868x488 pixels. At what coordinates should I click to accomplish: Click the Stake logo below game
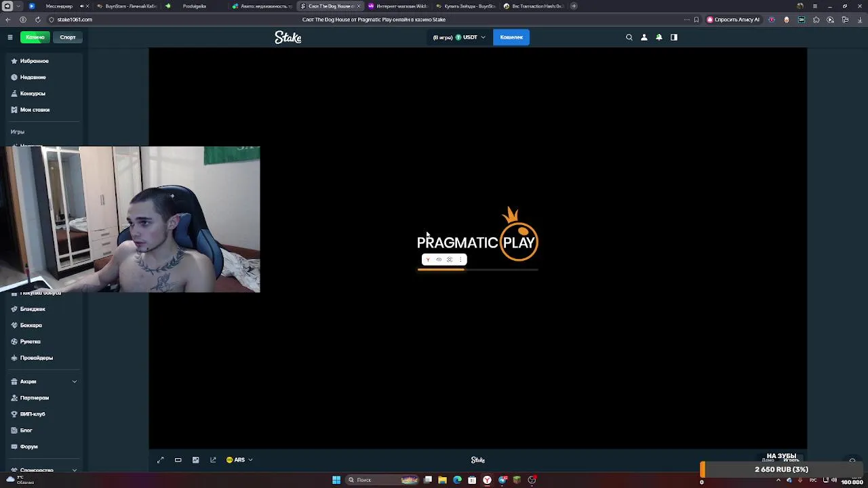[478, 460]
